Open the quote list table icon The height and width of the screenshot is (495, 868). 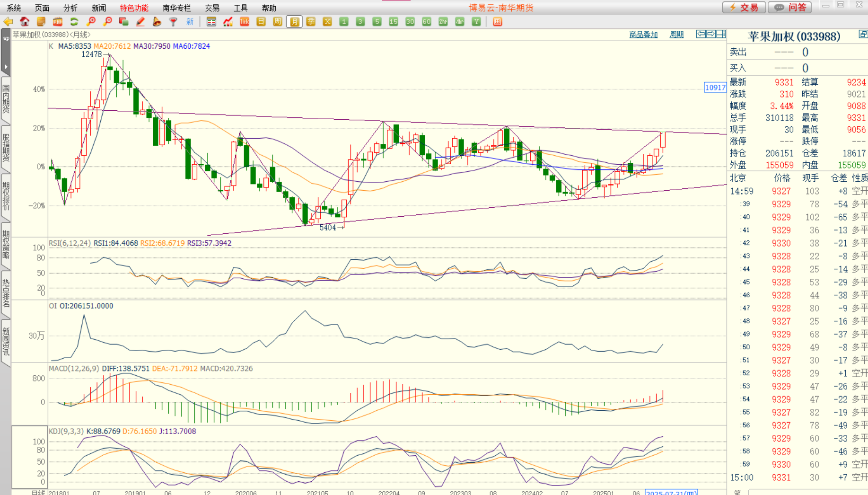coord(211,22)
